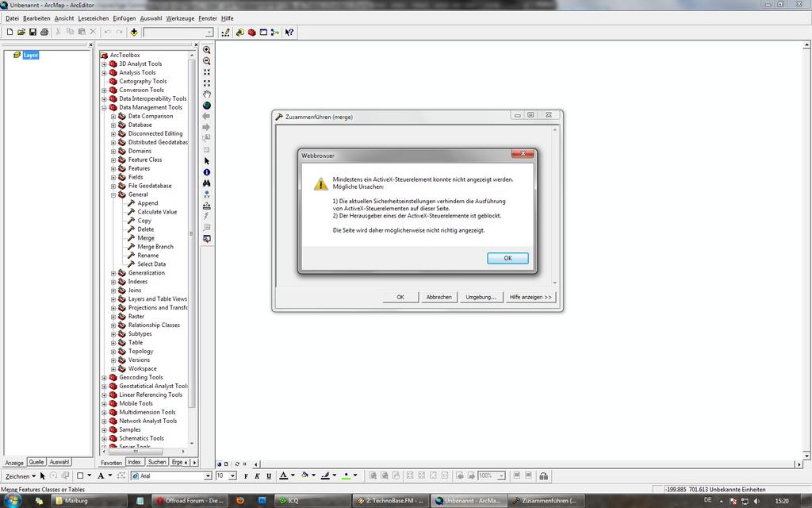Click Abbrechen in the Zusammenführen dialog
This screenshot has width=812, height=508.
coord(439,297)
